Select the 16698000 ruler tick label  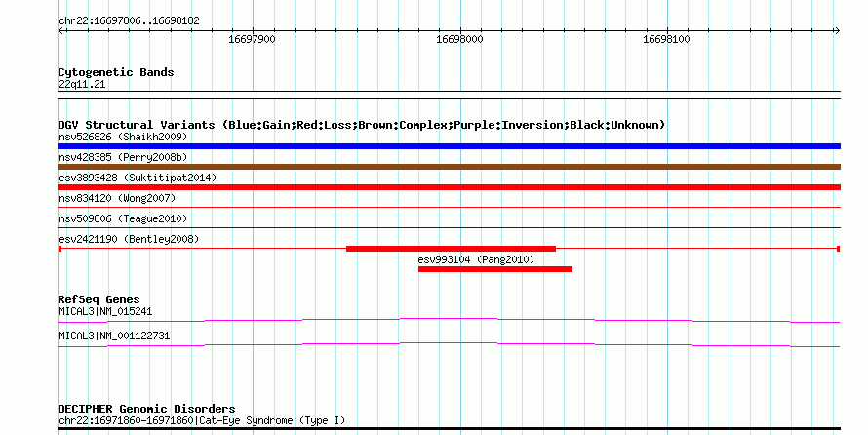coord(459,39)
